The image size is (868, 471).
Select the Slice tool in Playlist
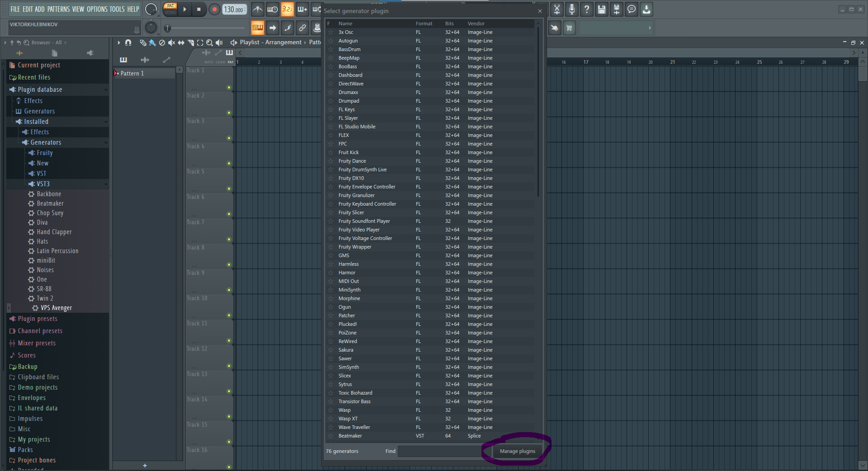(x=191, y=42)
